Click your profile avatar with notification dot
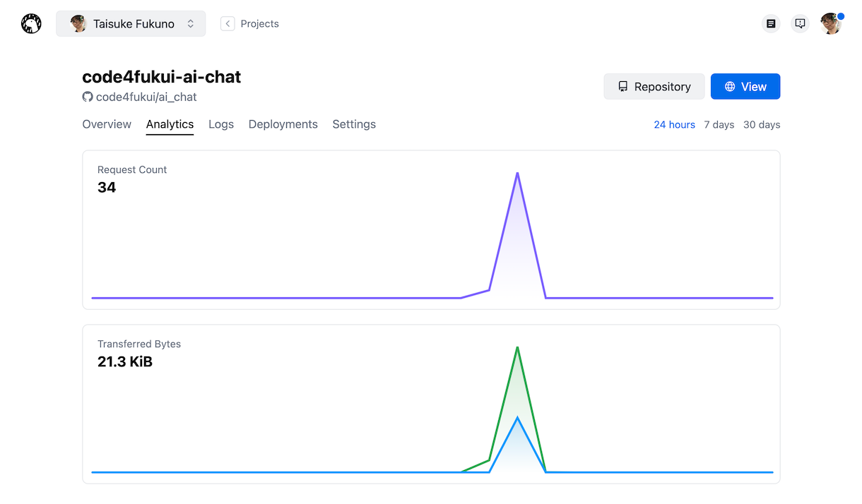 830,23
